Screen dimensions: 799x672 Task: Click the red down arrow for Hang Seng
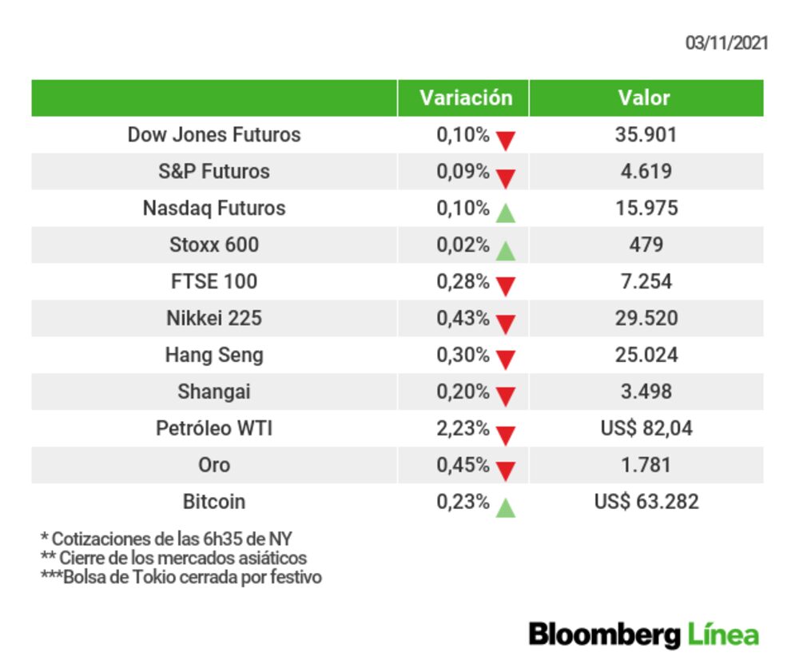(x=505, y=360)
